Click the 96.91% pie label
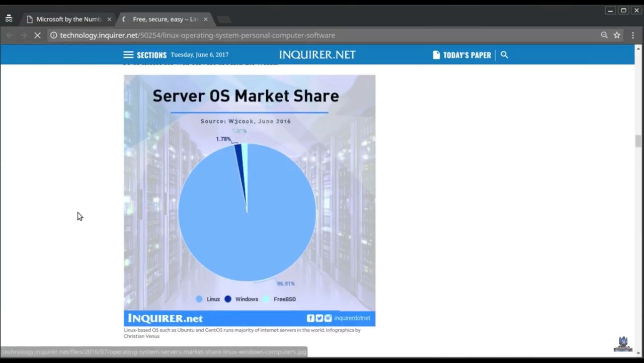Screen dimensions: 644x363 pos(285,284)
